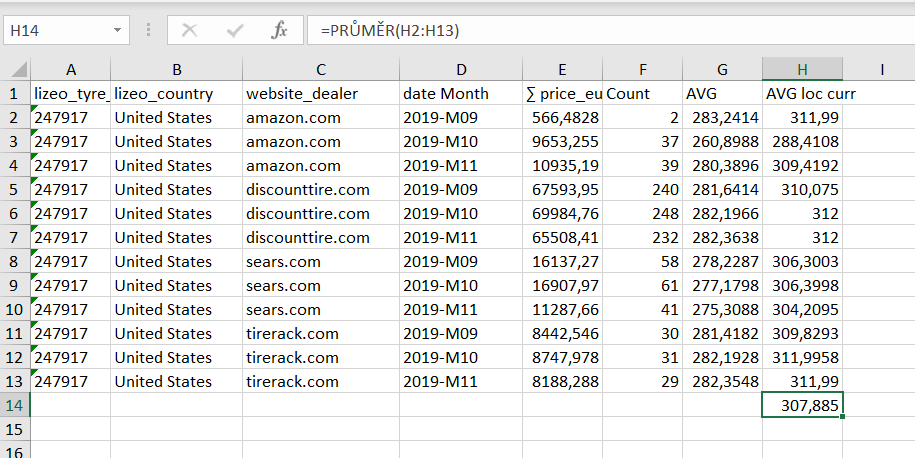Image resolution: width=915 pixels, height=458 pixels.
Task: Select column A header
Action: point(70,69)
